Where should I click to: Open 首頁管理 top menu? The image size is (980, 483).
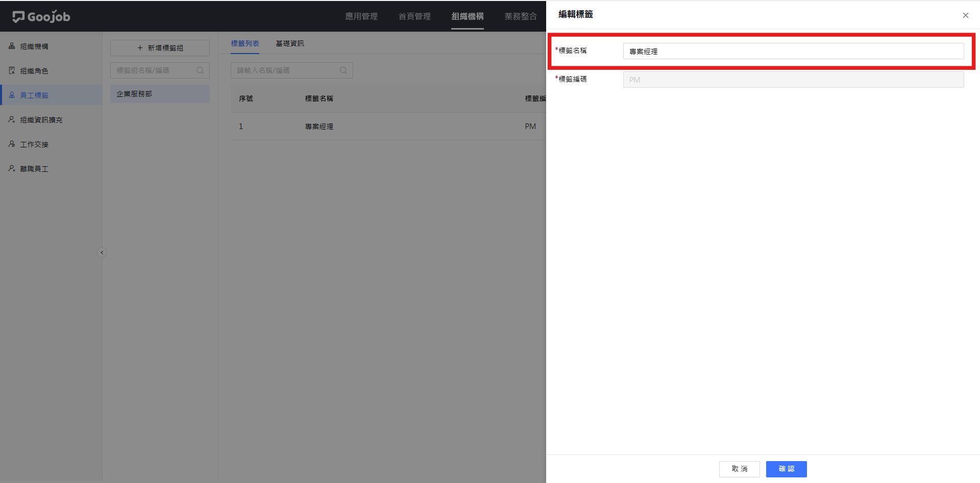[414, 16]
